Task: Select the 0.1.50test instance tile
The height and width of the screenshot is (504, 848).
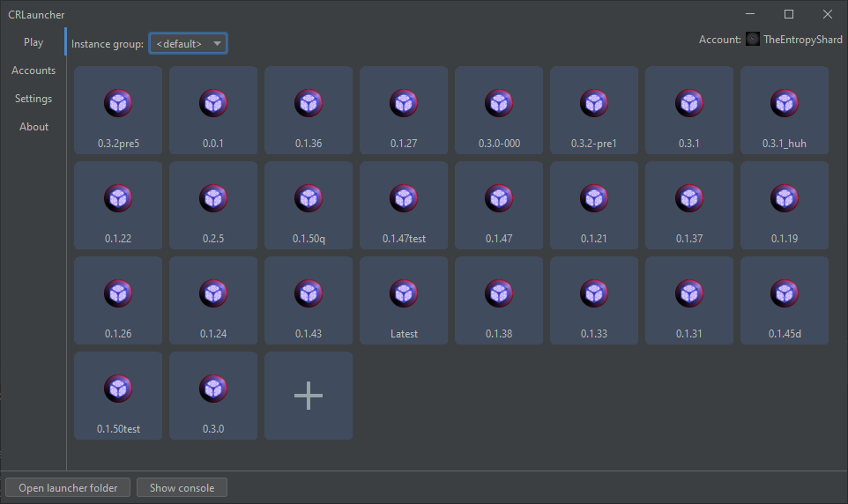Action: point(118,396)
